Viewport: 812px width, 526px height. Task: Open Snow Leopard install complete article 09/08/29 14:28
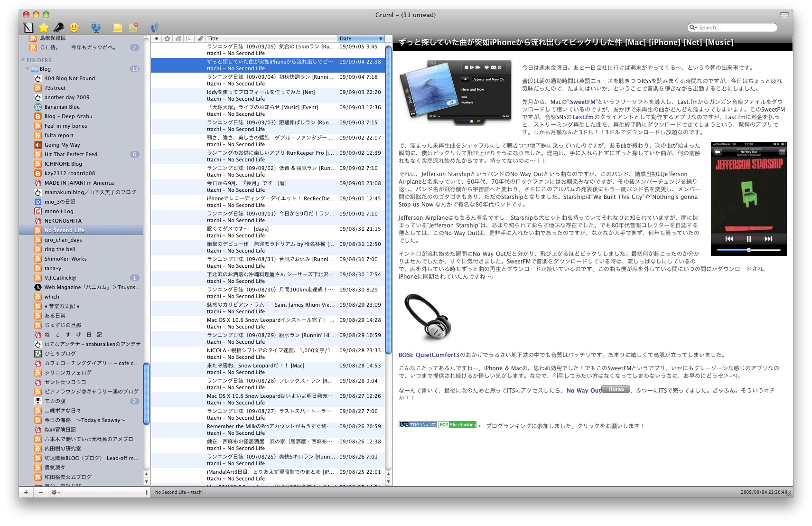[268, 323]
